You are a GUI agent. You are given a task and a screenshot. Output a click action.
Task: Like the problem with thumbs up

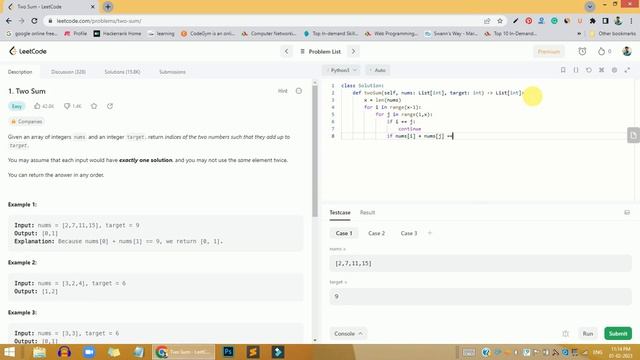coord(37,106)
